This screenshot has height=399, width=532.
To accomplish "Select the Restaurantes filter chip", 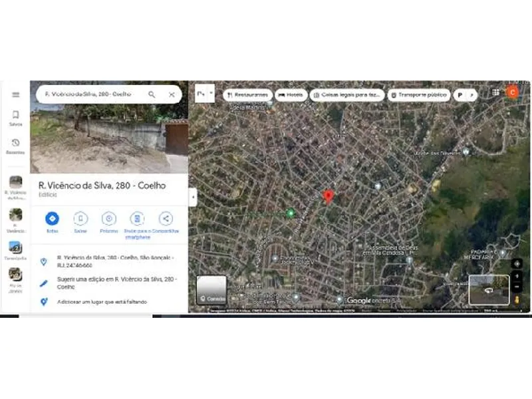I will pyautogui.click(x=247, y=95).
